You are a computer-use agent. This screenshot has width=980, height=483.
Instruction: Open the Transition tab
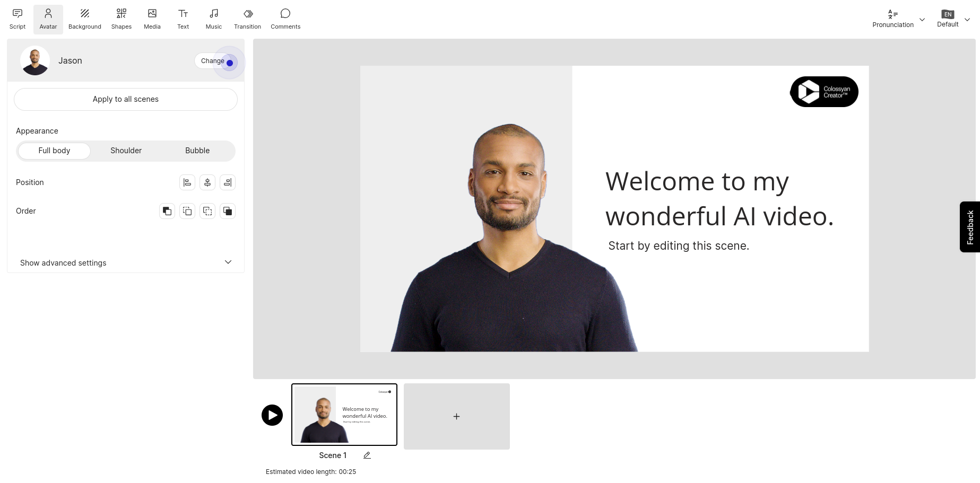247,19
